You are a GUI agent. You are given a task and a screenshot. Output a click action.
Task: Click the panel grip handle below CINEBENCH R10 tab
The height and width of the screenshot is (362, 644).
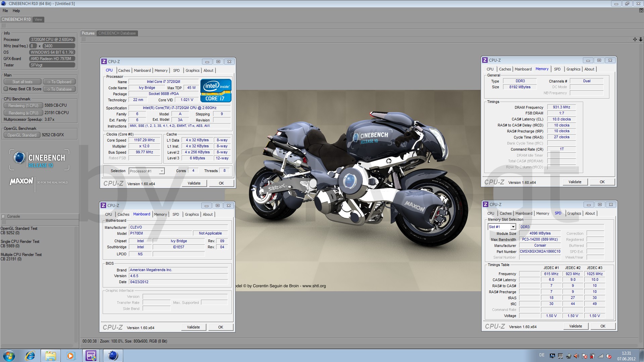click(4, 26)
